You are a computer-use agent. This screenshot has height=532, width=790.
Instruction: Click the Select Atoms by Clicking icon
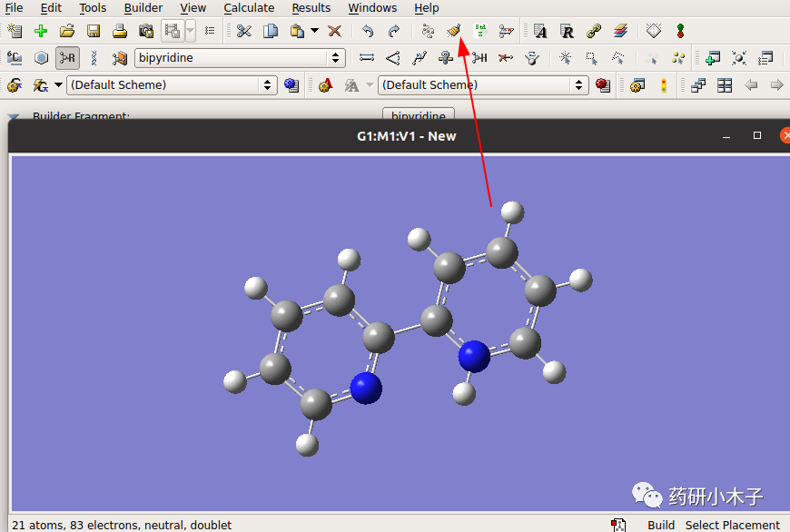(566, 58)
